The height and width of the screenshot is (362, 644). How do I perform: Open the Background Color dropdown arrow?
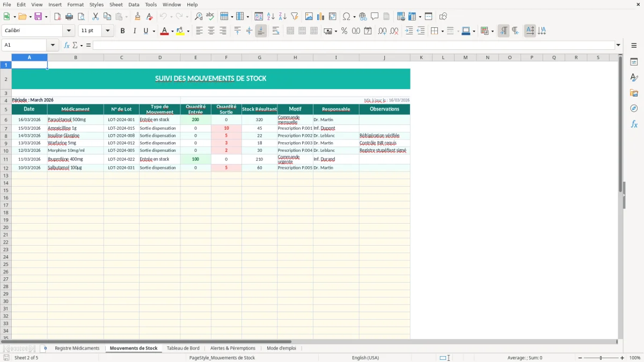[188, 31]
